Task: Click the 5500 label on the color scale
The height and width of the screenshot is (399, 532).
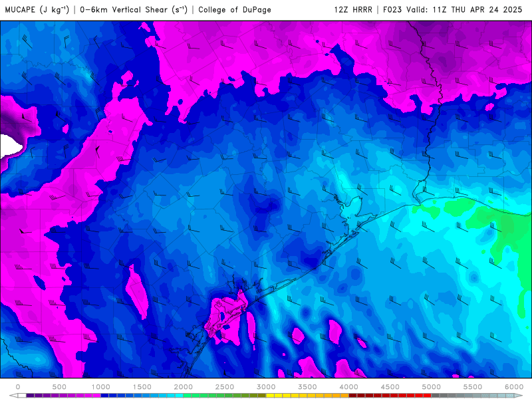Action: click(x=473, y=387)
